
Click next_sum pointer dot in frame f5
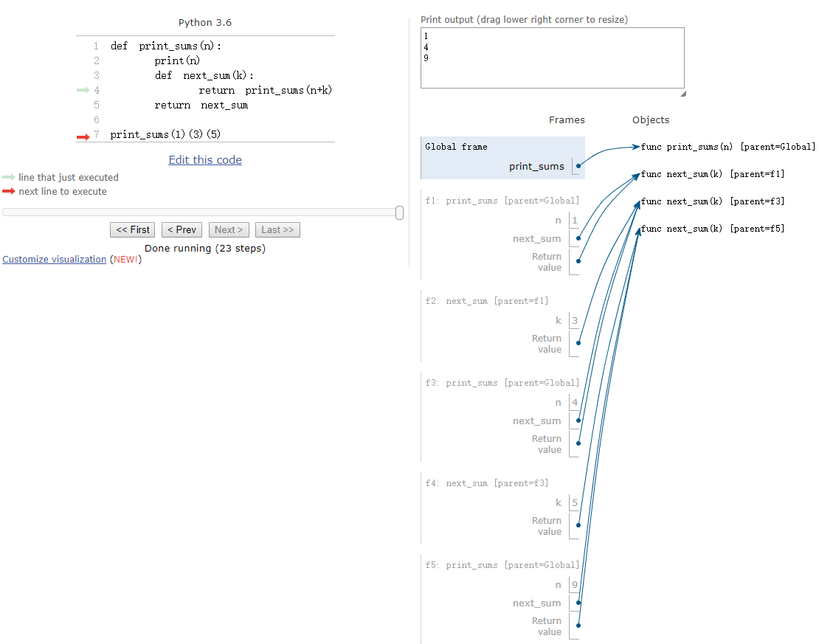click(x=578, y=603)
